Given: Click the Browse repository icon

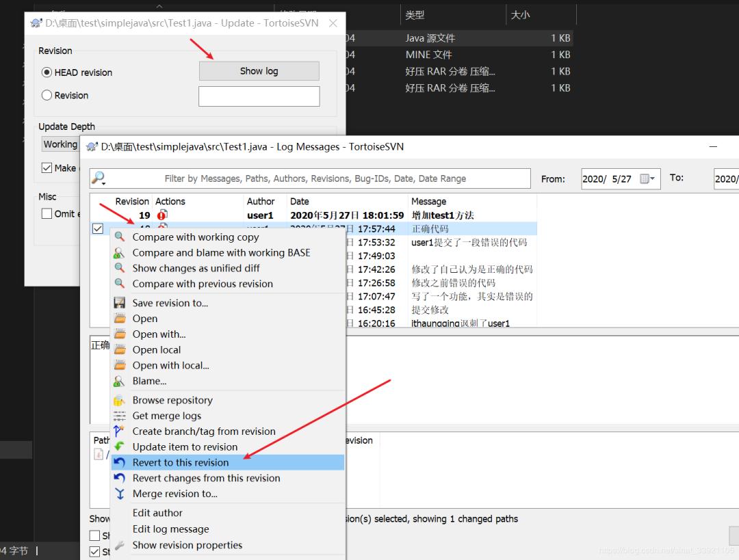Looking at the screenshot, I should click(120, 401).
